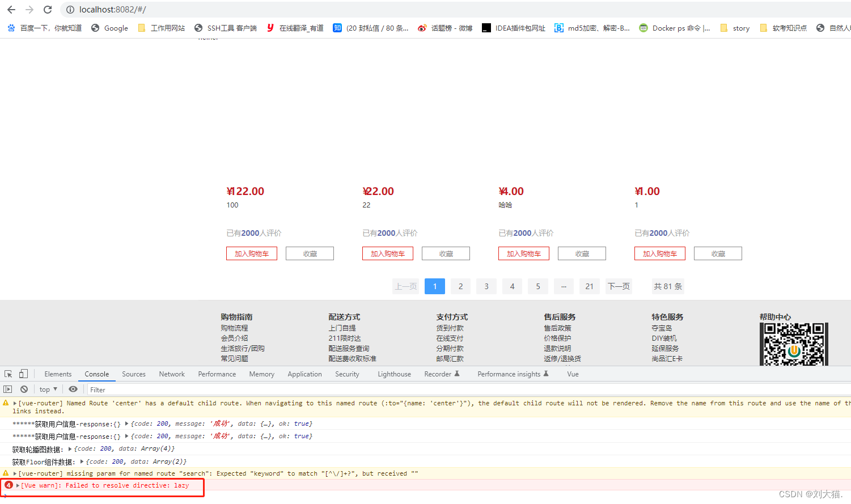Screen dimensions: 851x504
Task: Click 收藏 for the ¥22.00 item
Action: [446, 253]
